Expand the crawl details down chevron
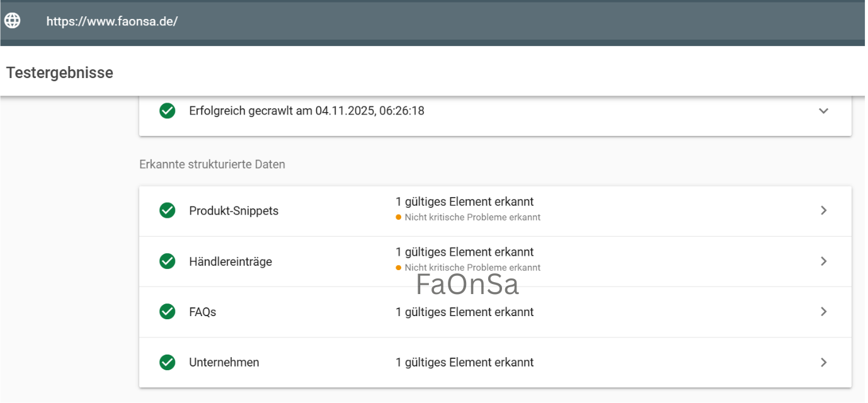The width and height of the screenshot is (868, 403). pos(823,111)
